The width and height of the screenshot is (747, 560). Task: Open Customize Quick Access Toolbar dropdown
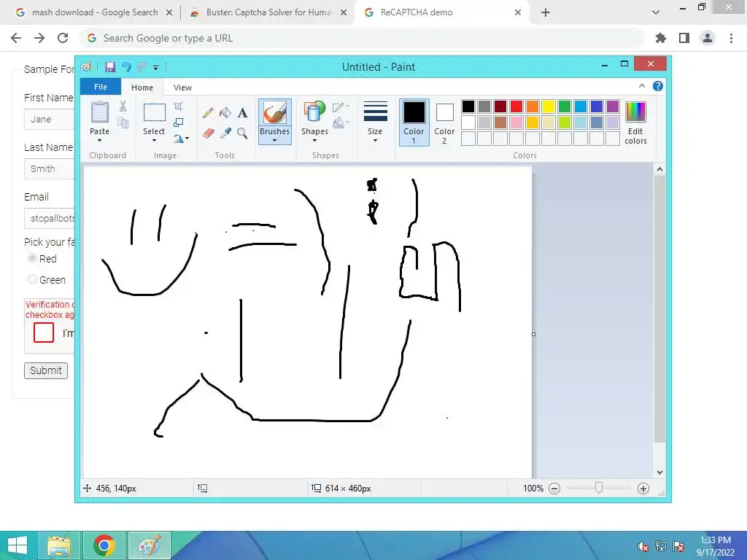156,68
